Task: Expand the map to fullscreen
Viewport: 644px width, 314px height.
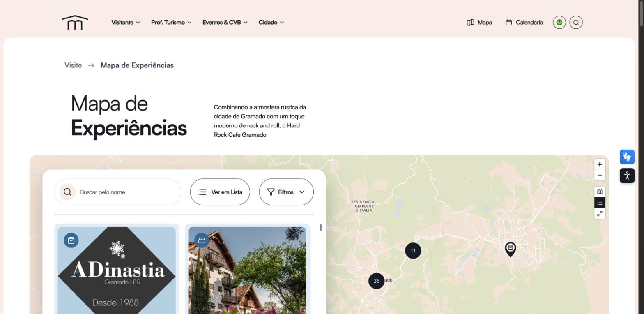Action: click(600, 214)
